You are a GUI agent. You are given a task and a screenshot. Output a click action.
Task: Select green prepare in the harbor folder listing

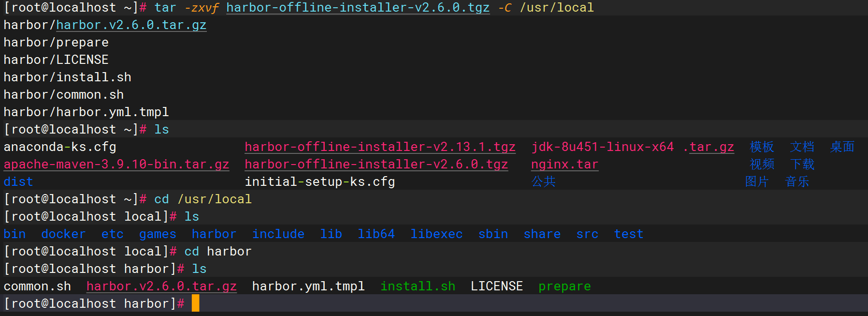(x=564, y=286)
